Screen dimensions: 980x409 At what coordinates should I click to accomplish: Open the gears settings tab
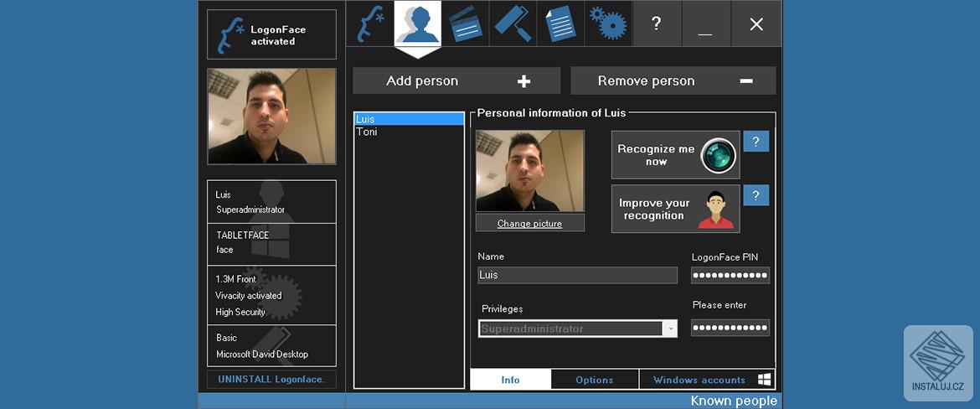tap(608, 23)
